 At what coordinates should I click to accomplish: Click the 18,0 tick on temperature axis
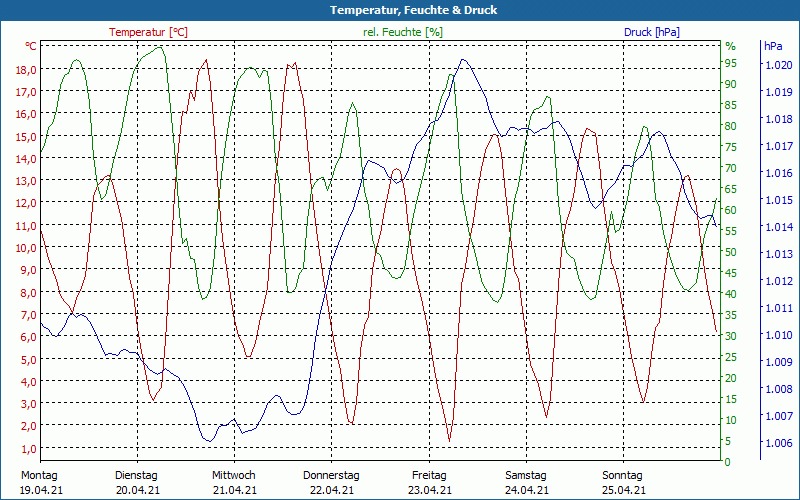click(26, 69)
